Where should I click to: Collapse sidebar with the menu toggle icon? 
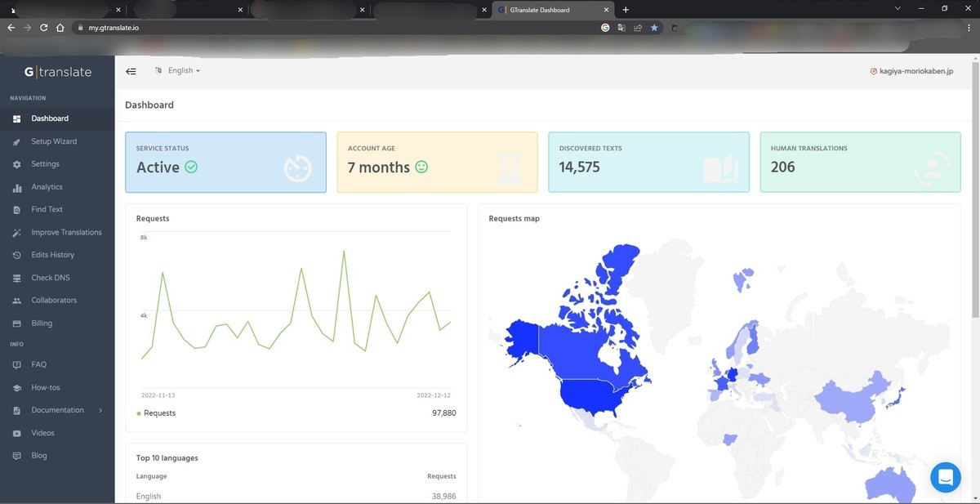coord(131,71)
